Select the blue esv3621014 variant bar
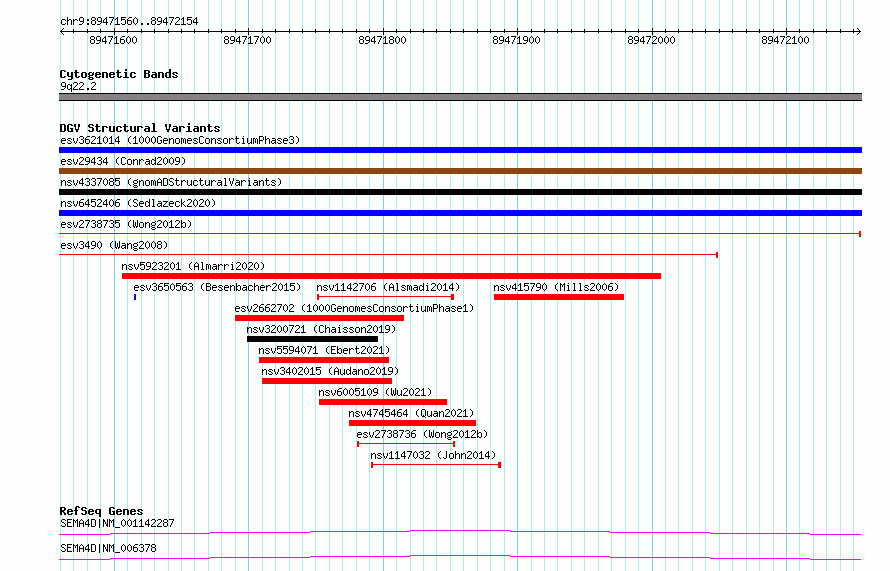 coord(460,150)
